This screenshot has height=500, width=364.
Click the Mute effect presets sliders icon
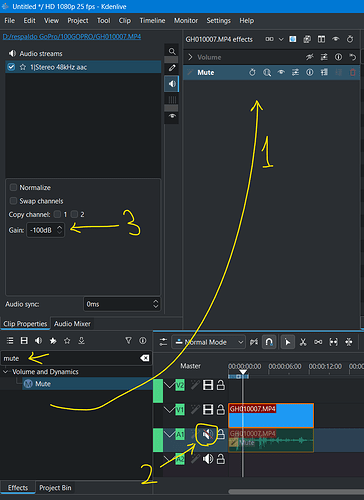(295, 72)
